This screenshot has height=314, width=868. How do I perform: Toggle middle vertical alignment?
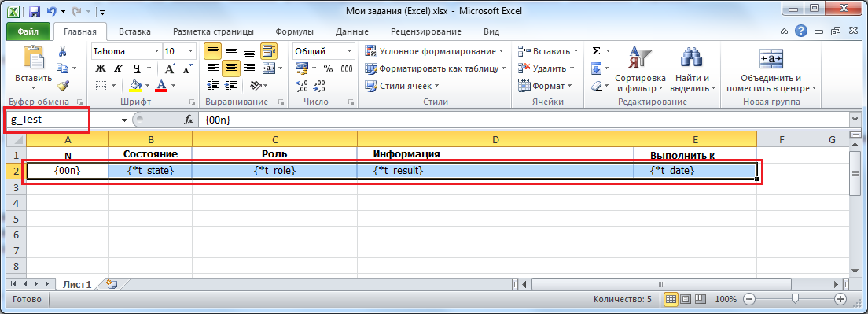point(231,51)
